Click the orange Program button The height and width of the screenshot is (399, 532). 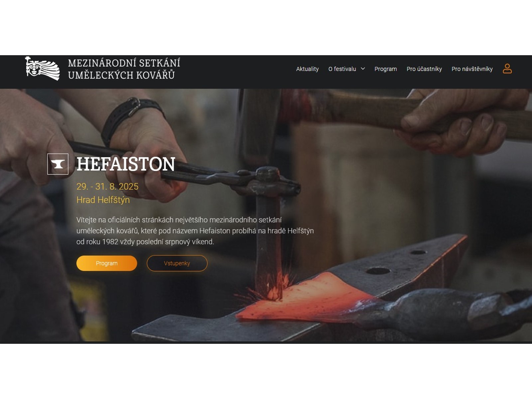107,263
